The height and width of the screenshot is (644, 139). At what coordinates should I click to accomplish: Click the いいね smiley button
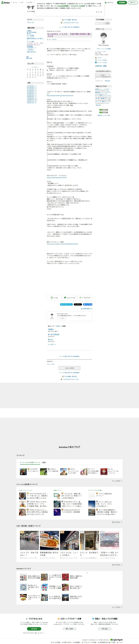tap(54, 297)
